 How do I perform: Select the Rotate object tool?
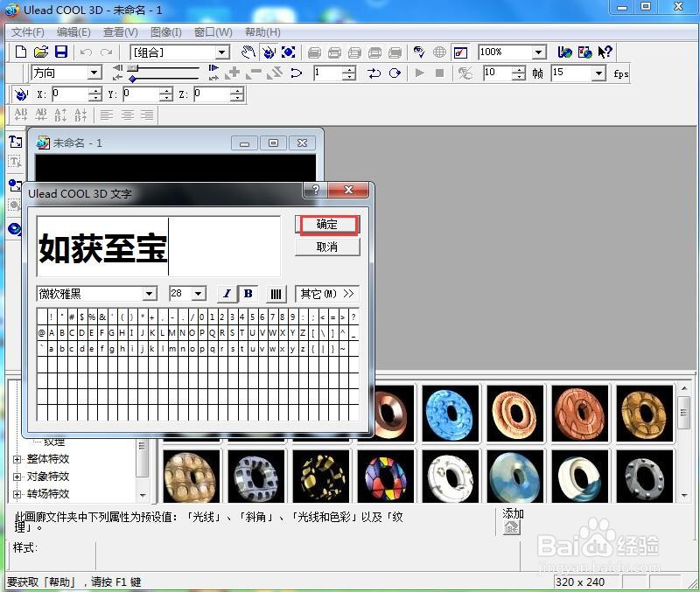point(269,52)
